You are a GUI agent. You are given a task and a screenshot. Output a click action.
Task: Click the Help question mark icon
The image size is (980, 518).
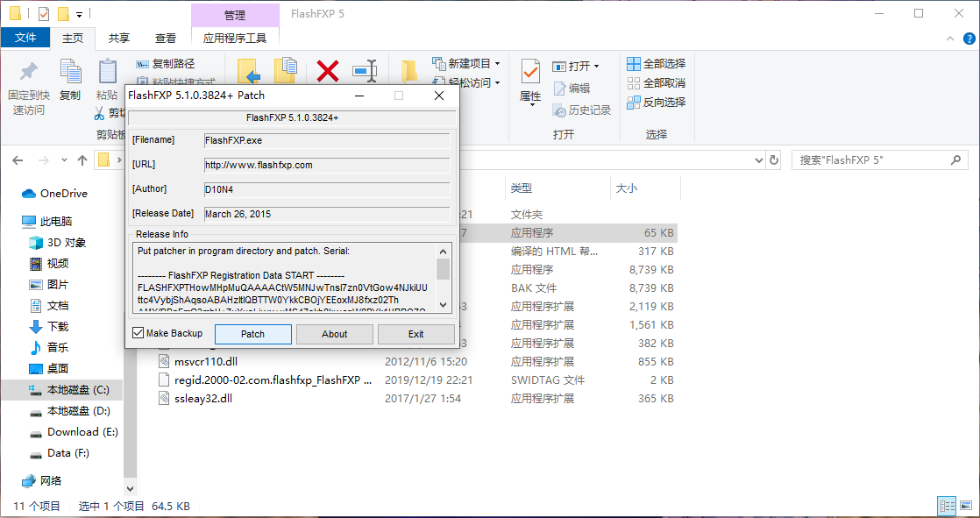pos(968,38)
